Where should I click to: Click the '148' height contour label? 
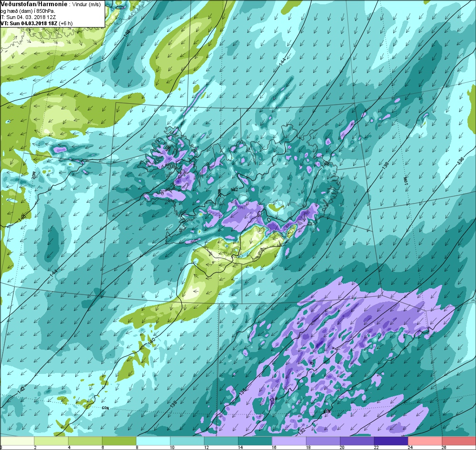coord(127,34)
